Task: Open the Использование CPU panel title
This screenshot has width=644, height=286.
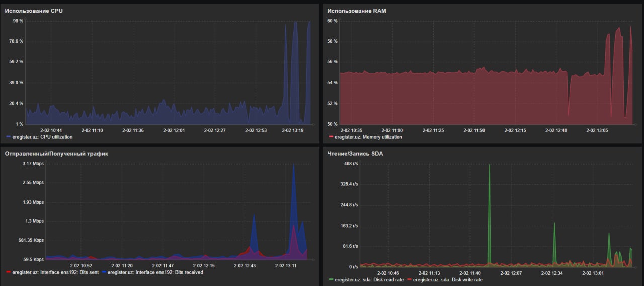Action: tap(34, 11)
